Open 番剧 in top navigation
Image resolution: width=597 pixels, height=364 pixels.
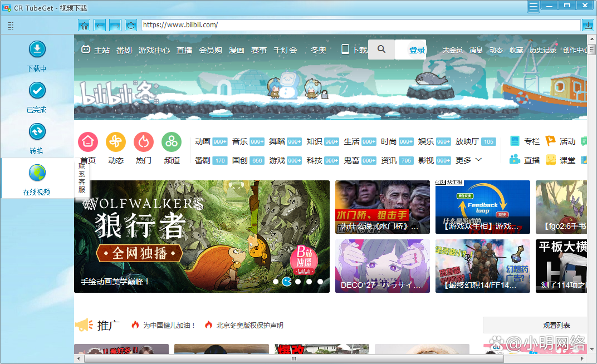coord(124,50)
